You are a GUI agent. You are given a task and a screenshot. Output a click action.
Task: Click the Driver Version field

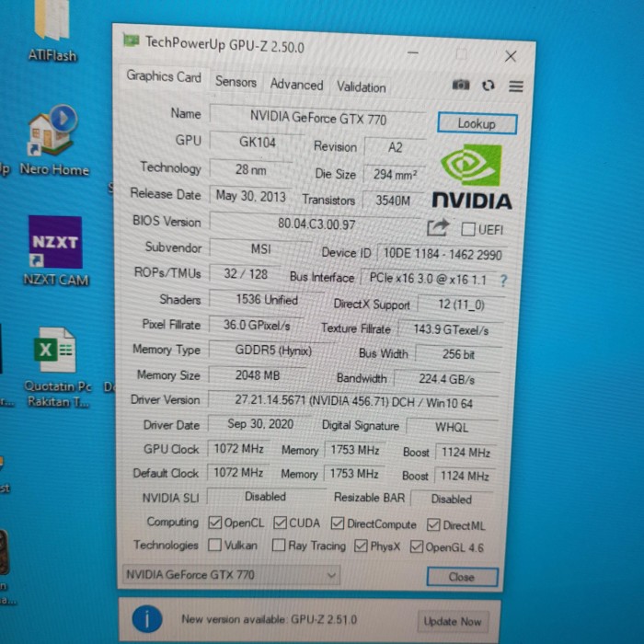(x=353, y=401)
